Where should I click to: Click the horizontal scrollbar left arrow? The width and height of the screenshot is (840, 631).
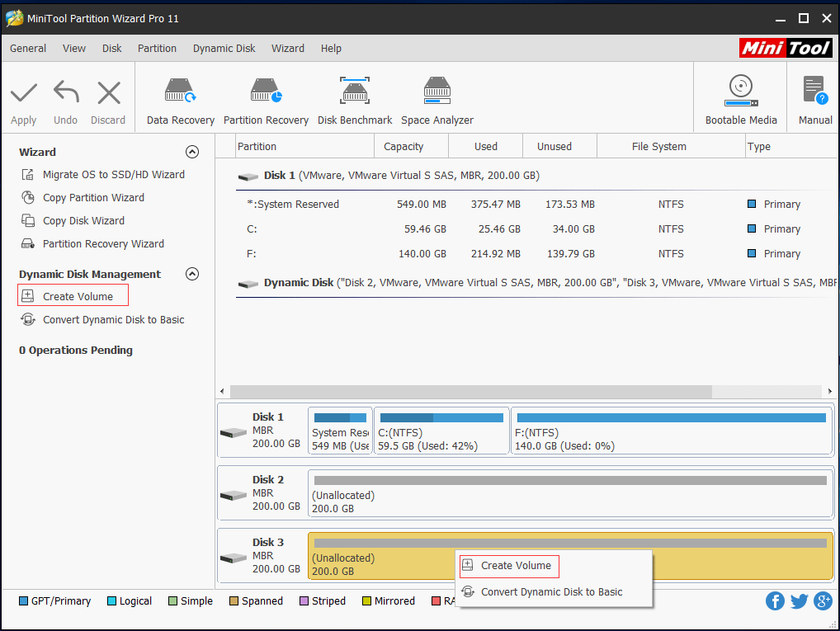[223, 391]
